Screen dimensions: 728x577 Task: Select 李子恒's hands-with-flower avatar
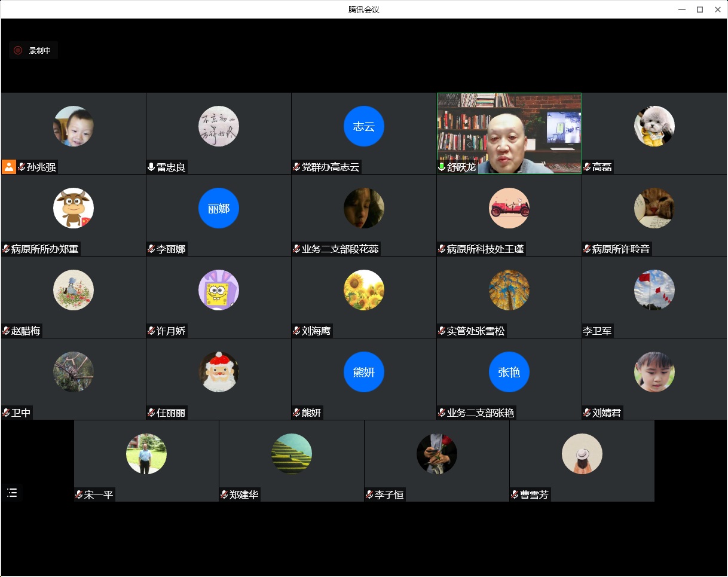(437, 454)
